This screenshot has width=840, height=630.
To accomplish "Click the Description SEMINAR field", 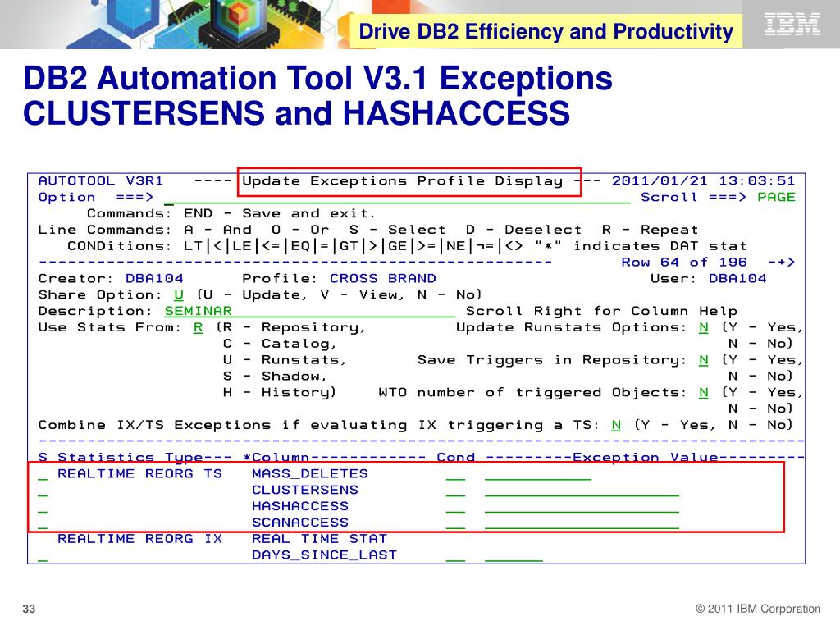I will point(309,311).
